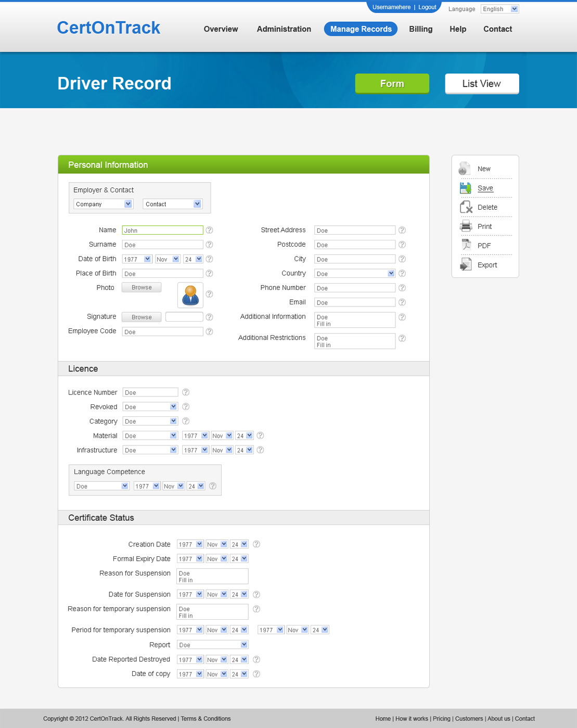Click the CertOnTrack logo

coord(109,28)
